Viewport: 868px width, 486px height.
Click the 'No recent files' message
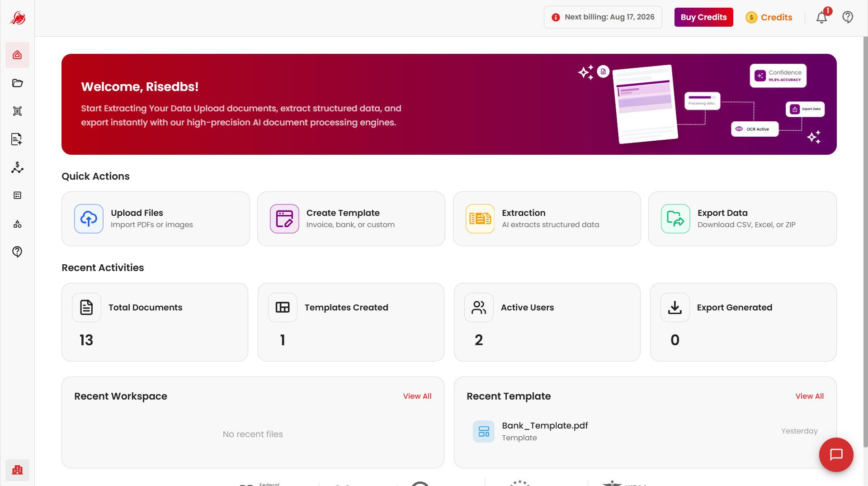[x=253, y=434]
